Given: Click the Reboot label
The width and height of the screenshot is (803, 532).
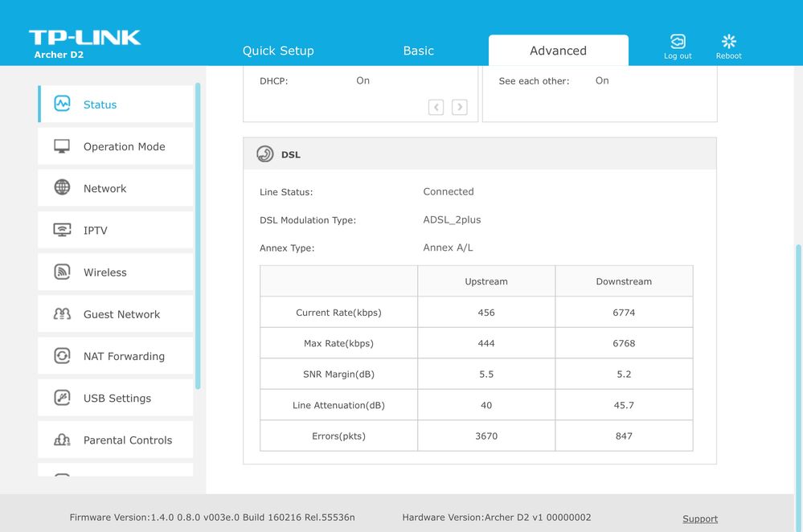Looking at the screenshot, I should pos(728,55).
